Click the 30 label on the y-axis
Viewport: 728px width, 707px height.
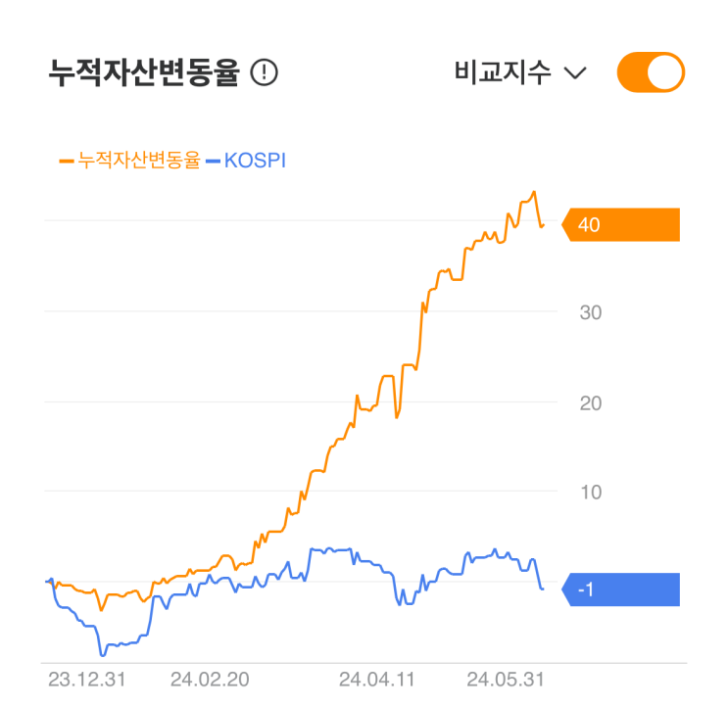pos(590,313)
